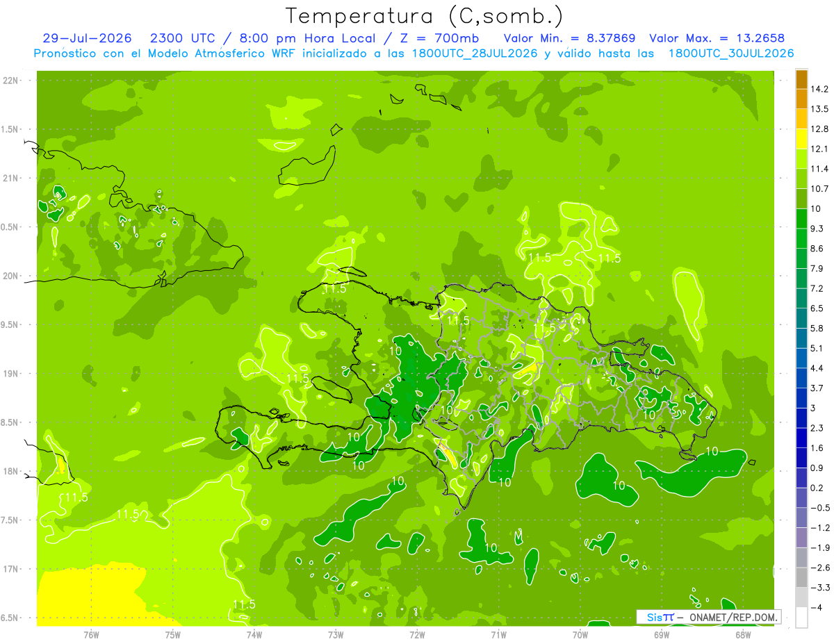This screenshot has height=644, width=834.
Task: Click the '2300 UTC' time text
Action: [x=185, y=38]
